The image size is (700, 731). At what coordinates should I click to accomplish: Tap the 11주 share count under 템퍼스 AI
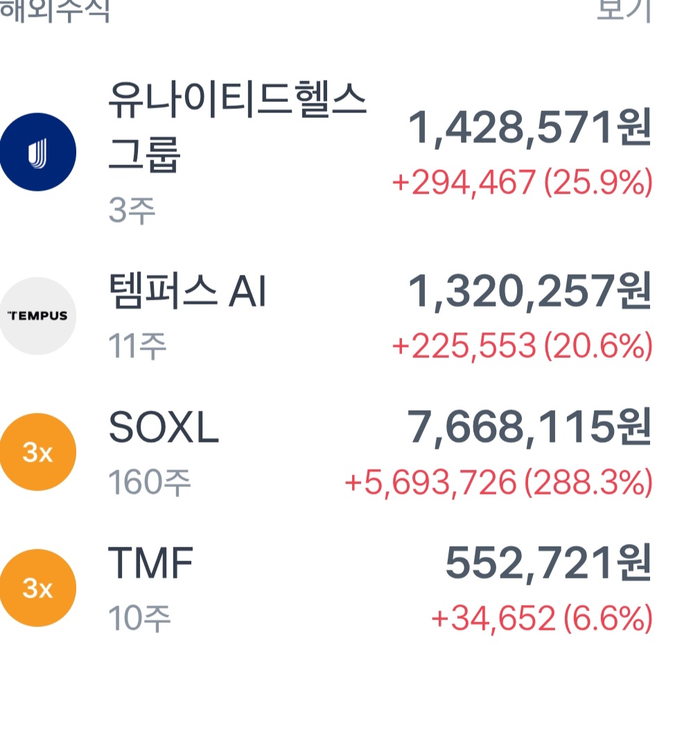137,346
